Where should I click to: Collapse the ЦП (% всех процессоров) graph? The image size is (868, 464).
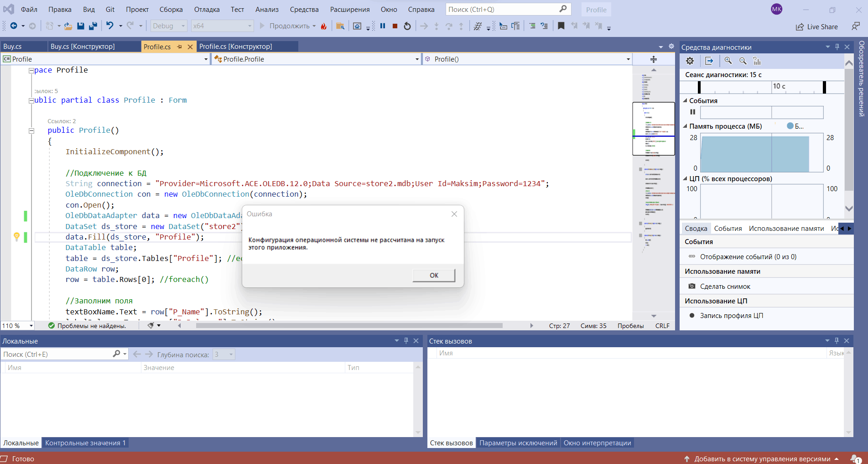[x=685, y=178]
